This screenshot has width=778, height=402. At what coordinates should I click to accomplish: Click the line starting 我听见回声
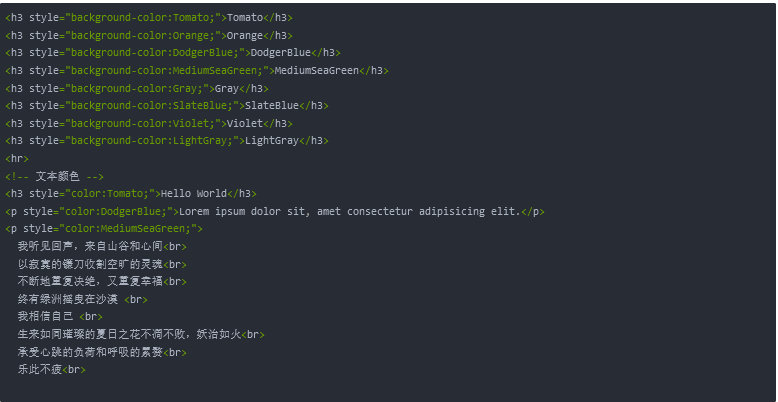pyautogui.click(x=102, y=247)
